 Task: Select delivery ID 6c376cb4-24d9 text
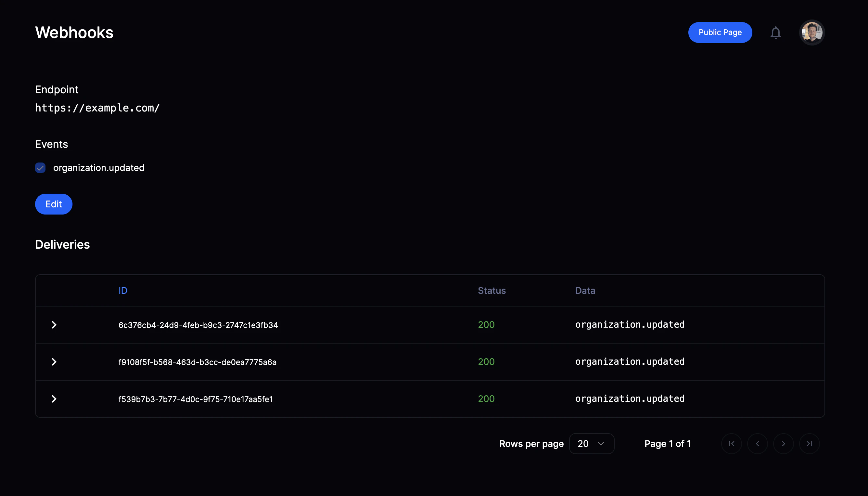(x=198, y=325)
